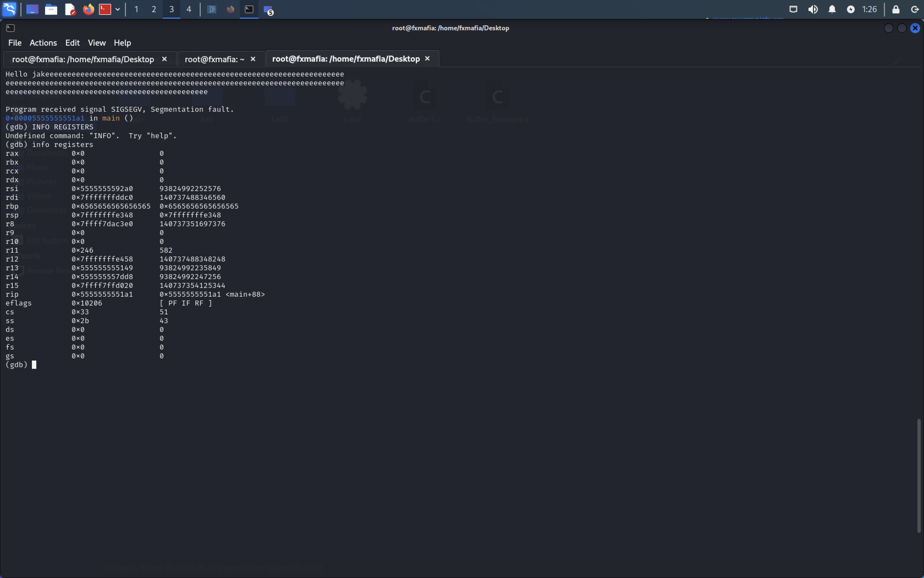
Task: Click the log out icon
Action: tap(915, 9)
